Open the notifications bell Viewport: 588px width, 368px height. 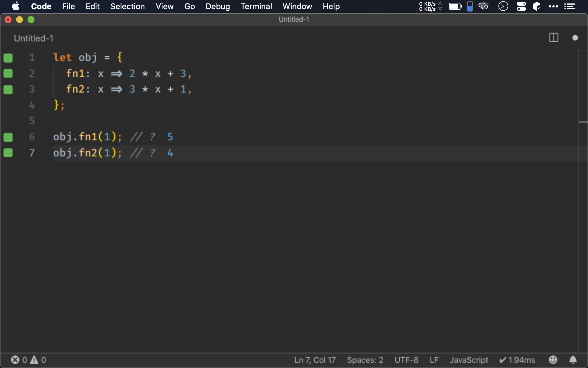573,360
